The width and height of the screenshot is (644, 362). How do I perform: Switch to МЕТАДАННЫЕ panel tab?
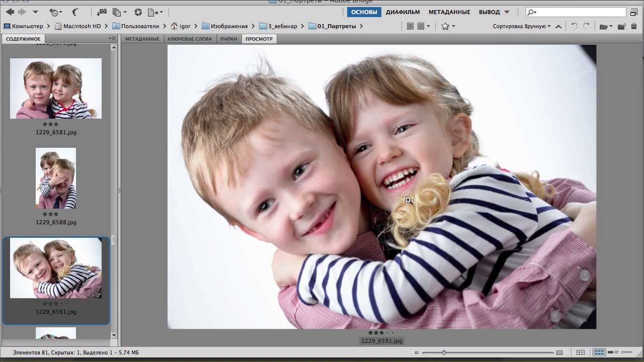click(142, 39)
